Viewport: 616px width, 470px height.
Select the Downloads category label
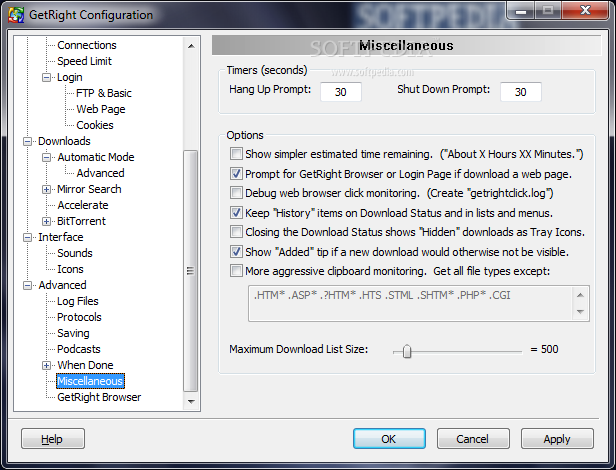pyautogui.click(x=64, y=141)
